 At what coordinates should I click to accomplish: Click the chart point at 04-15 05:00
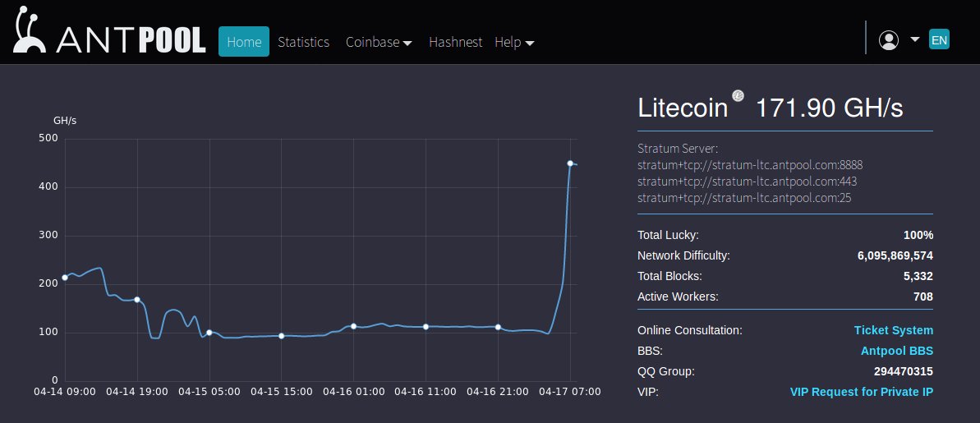(x=209, y=333)
